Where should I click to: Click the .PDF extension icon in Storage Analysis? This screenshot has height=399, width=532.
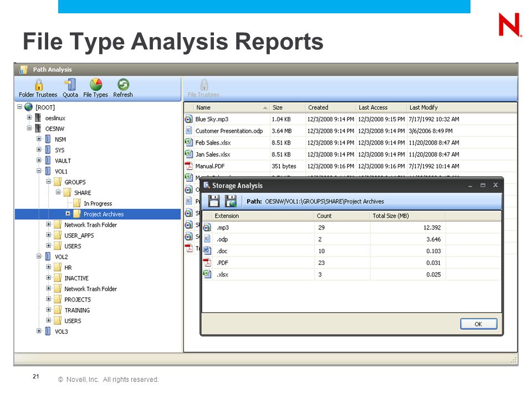click(x=207, y=263)
